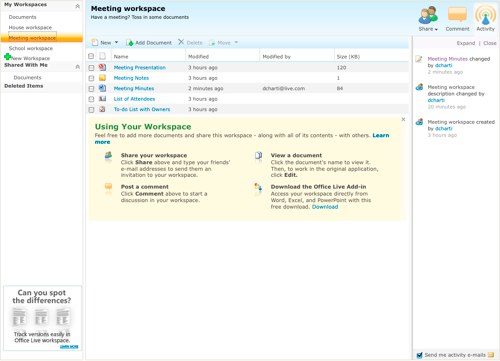Click the New Workspace link in sidebar
Screen dimensions: 500x361
tap(30, 58)
